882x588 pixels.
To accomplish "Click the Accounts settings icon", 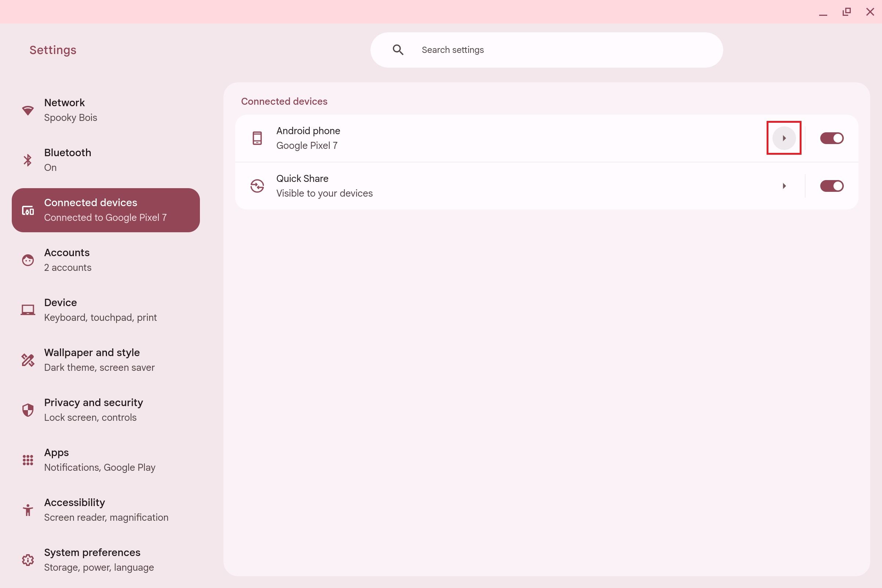I will tap(28, 260).
